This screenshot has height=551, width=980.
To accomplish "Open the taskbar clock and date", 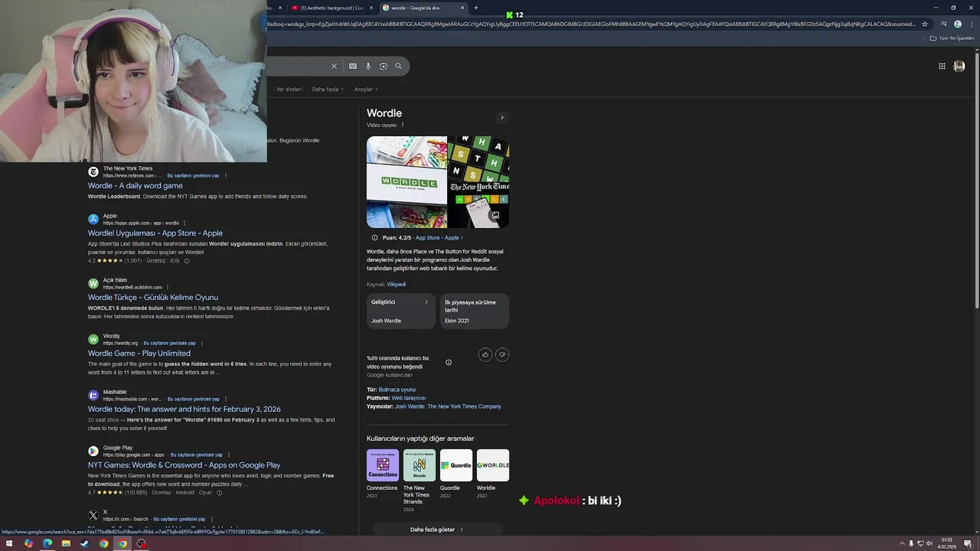I will pyautogui.click(x=947, y=543).
